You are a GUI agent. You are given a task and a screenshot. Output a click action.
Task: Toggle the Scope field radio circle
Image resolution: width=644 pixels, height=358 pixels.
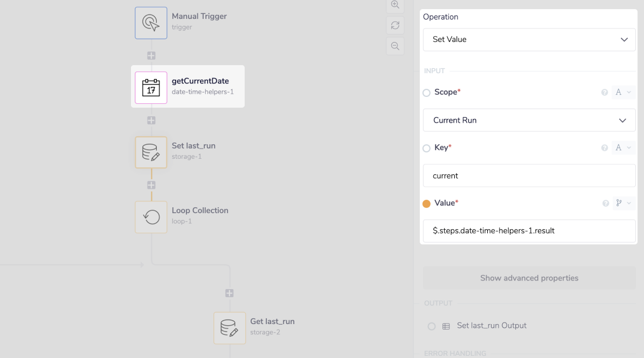tap(427, 93)
